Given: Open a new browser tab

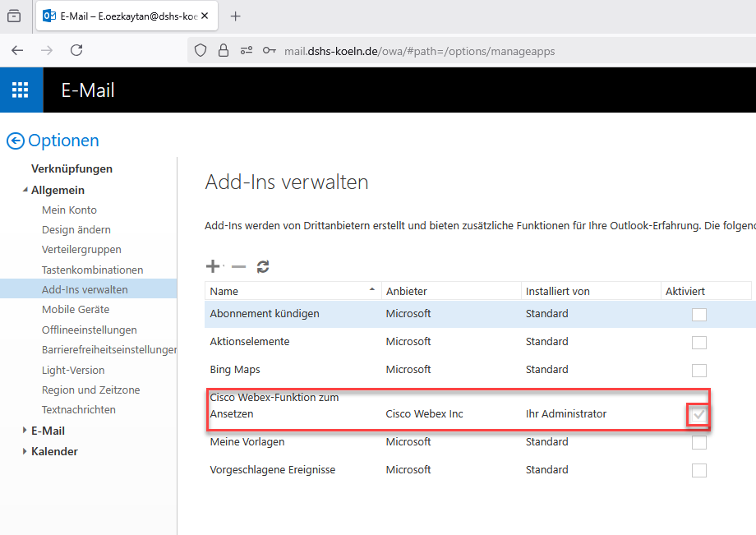Looking at the screenshot, I should click(235, 16).
